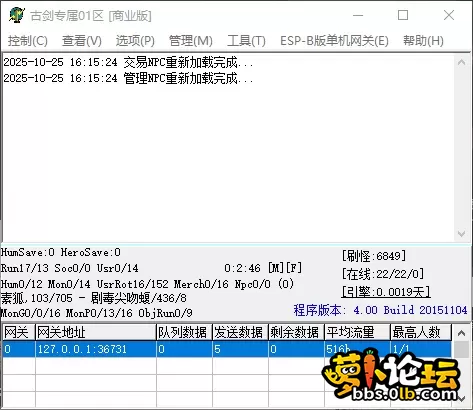
Task: Click the Hum0/12 Mon0/14 UsrRot16/152 status line
Action: [x=147, y=284]
